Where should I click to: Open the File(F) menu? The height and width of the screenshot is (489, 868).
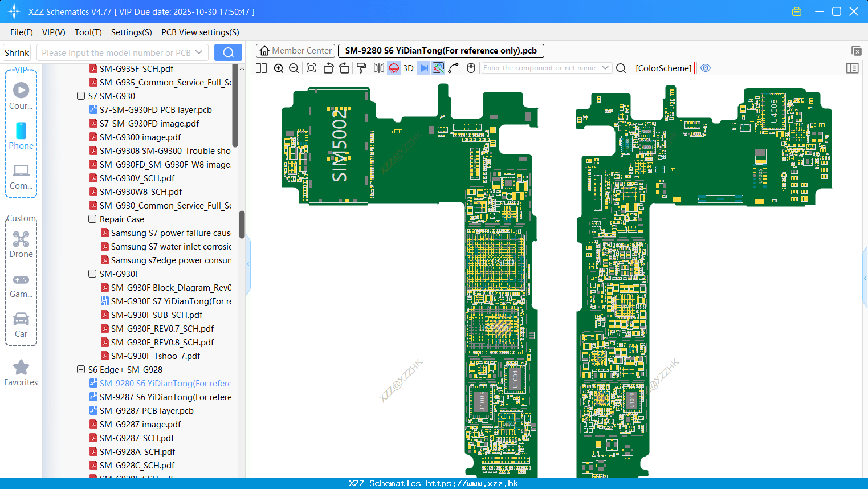22,32
